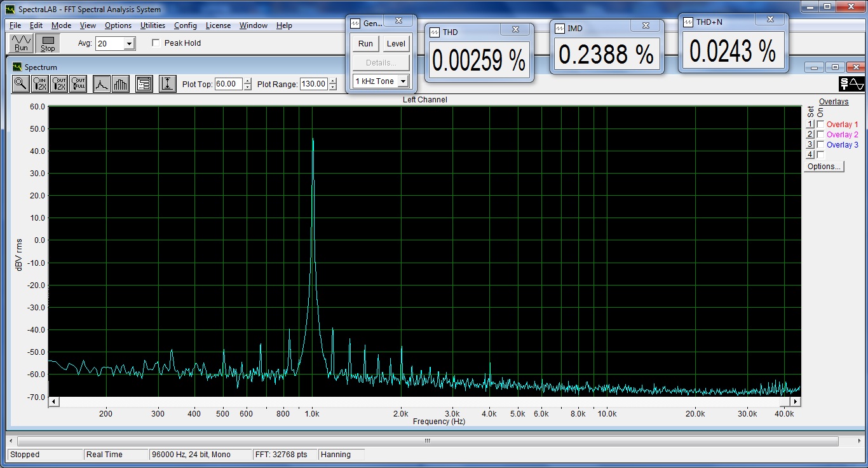Open the Help menu
Image resolution: width=868 pixels, height=468 pixels.
(x=284, y=25)
